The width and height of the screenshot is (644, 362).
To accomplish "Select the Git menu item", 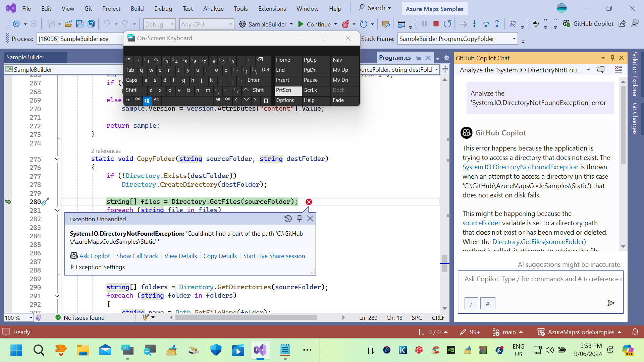I will [89, 8].
